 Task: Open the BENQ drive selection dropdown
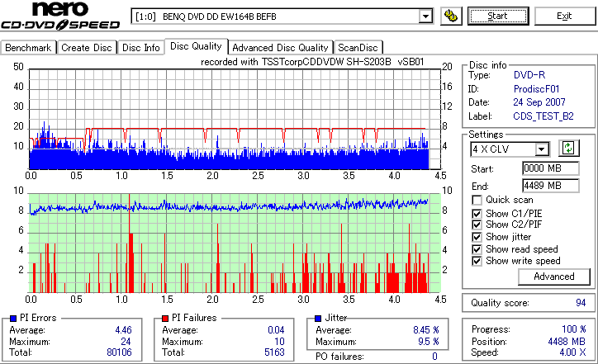click(425, 17)
